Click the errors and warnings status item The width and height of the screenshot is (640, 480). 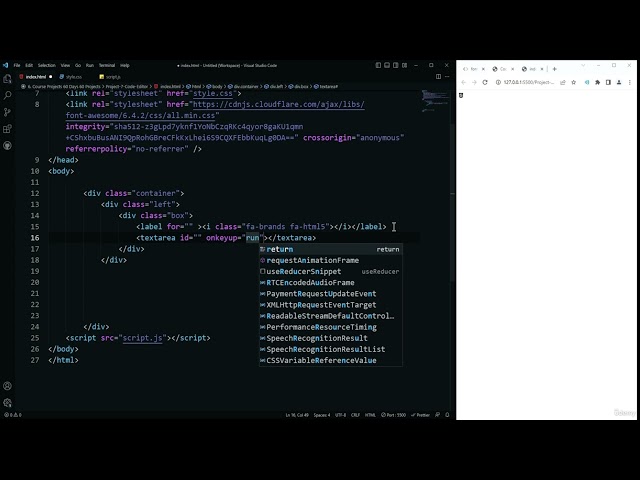[13, 415]
